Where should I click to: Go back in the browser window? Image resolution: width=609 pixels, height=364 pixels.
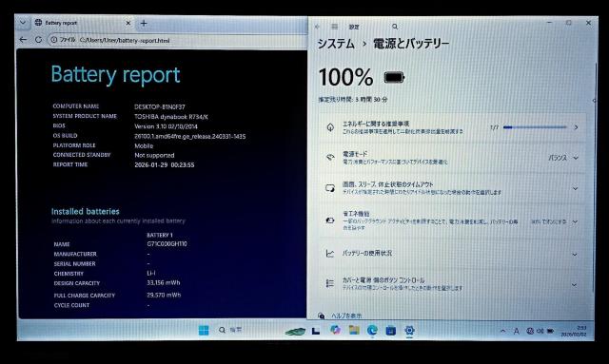pos(23,40)
